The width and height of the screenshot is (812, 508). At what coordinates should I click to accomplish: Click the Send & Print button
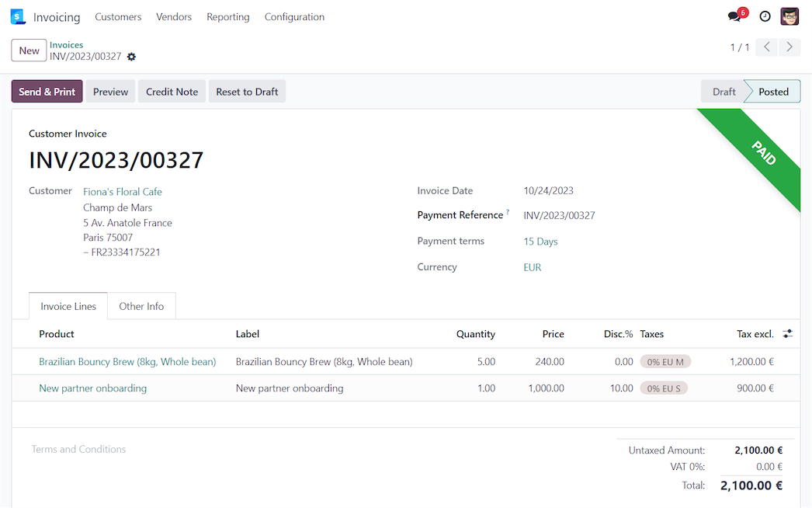coord(47,91)
